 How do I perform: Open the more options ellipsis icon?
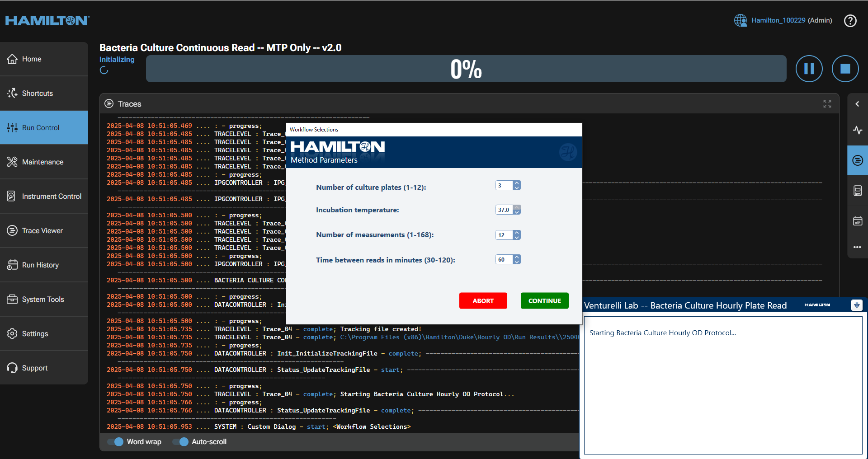pyautogui.click(x=857, y=247)
